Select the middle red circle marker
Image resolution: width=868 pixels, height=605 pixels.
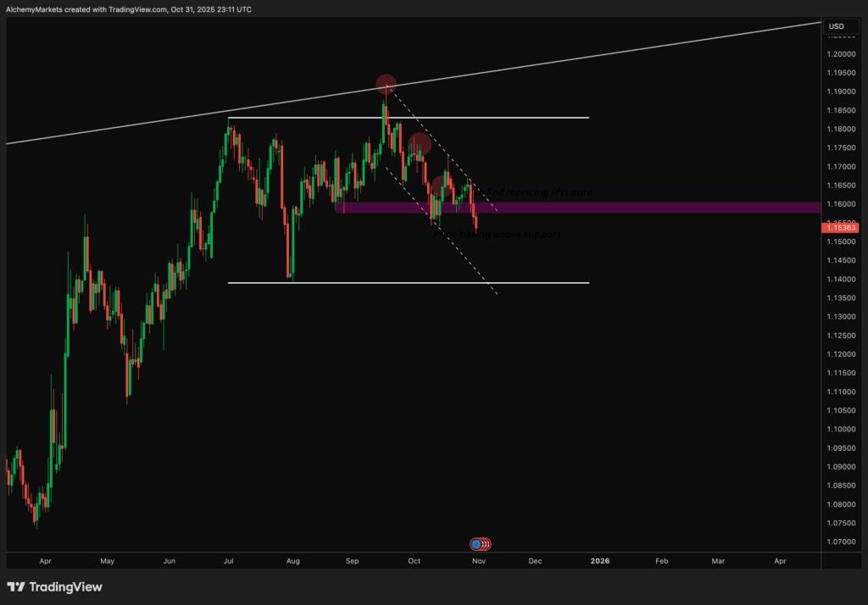pyautogui.click(x=420, y=143)
